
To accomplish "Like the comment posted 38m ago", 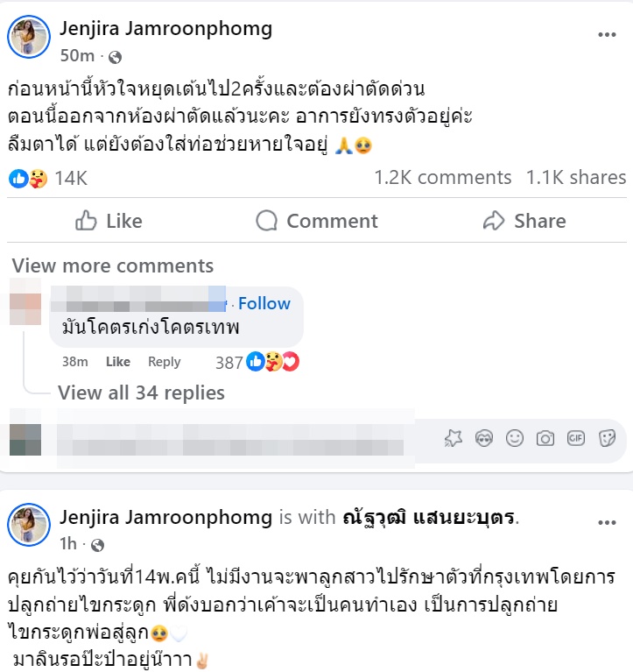I will [117, 362].
